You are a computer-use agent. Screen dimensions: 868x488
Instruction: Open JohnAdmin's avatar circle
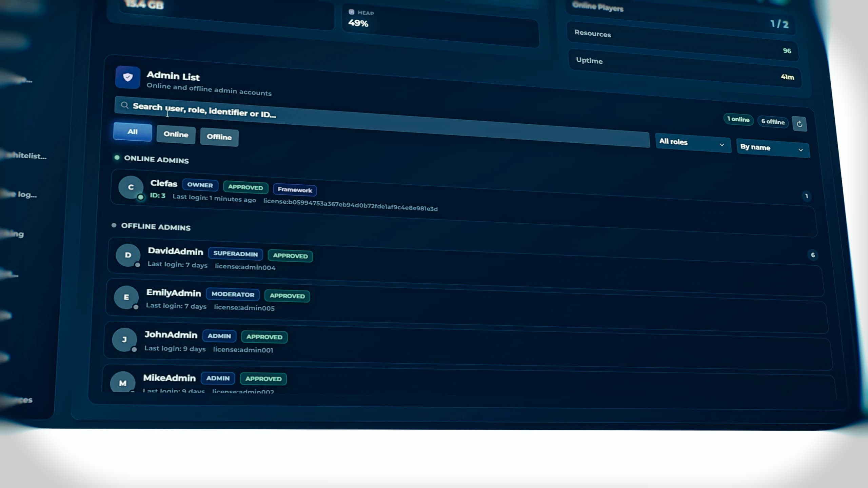[124, 339]
